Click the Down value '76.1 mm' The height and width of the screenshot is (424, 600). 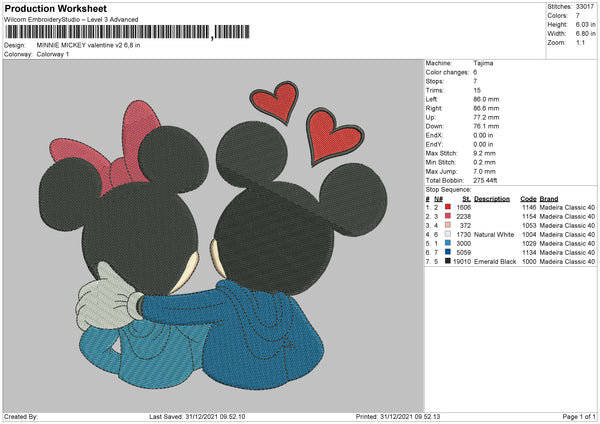pyautogui.click(x=486, y=126)
